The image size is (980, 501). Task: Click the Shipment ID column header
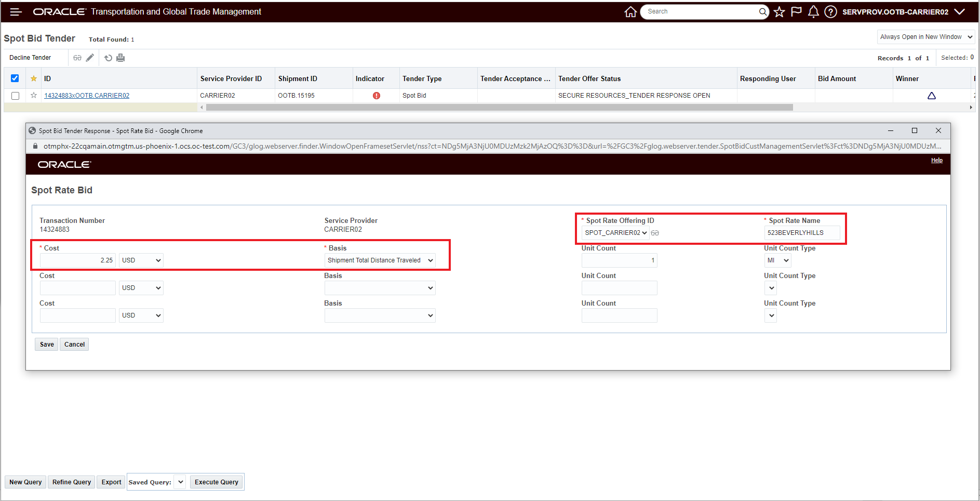click(x=298, y=78)
